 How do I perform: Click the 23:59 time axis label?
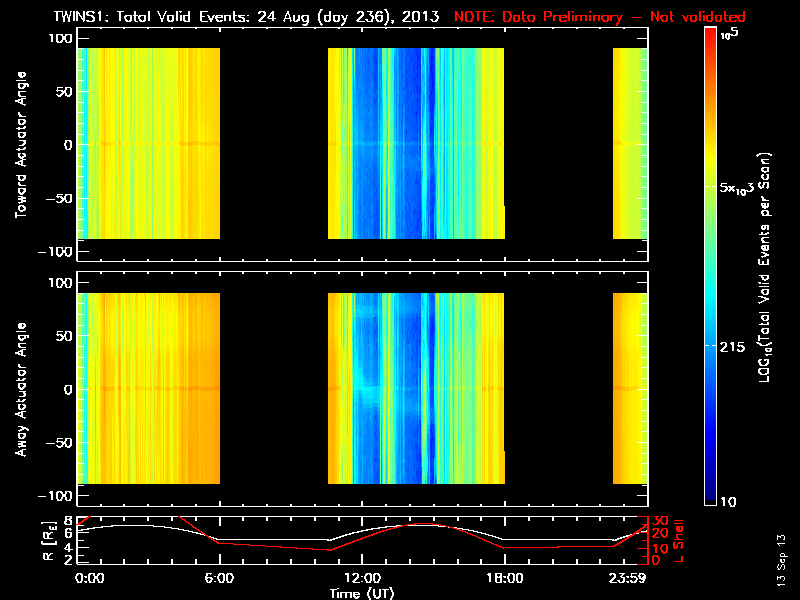coord(628,579)
